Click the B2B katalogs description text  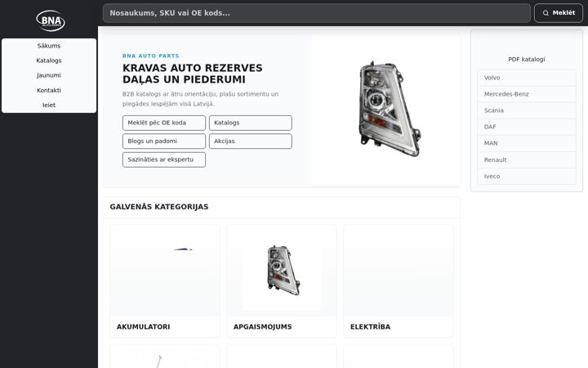pyautogui.click(x=200, y=99)
